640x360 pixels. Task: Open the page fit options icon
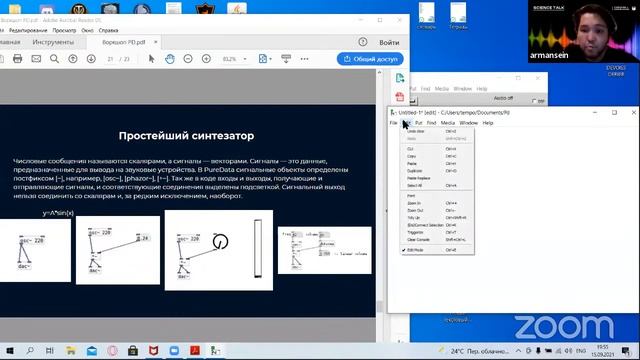click(x=262, y=59)
